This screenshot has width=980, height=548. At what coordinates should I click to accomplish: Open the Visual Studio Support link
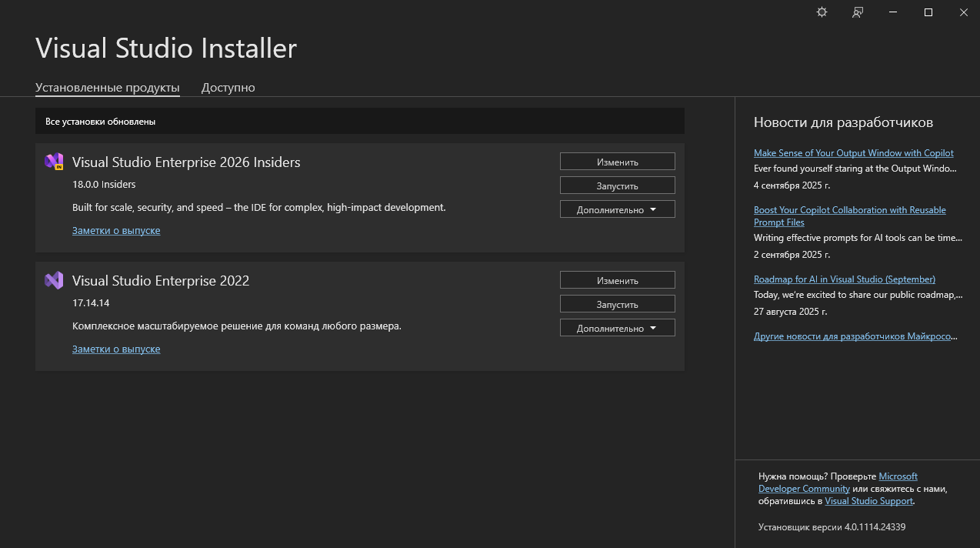[x=869, y=501]
